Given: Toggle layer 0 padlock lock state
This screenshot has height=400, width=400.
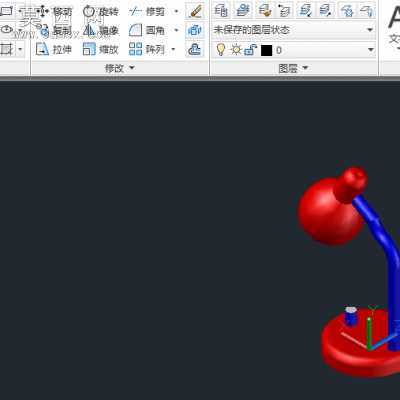Looking at the screenshot, I should point(250,50).
